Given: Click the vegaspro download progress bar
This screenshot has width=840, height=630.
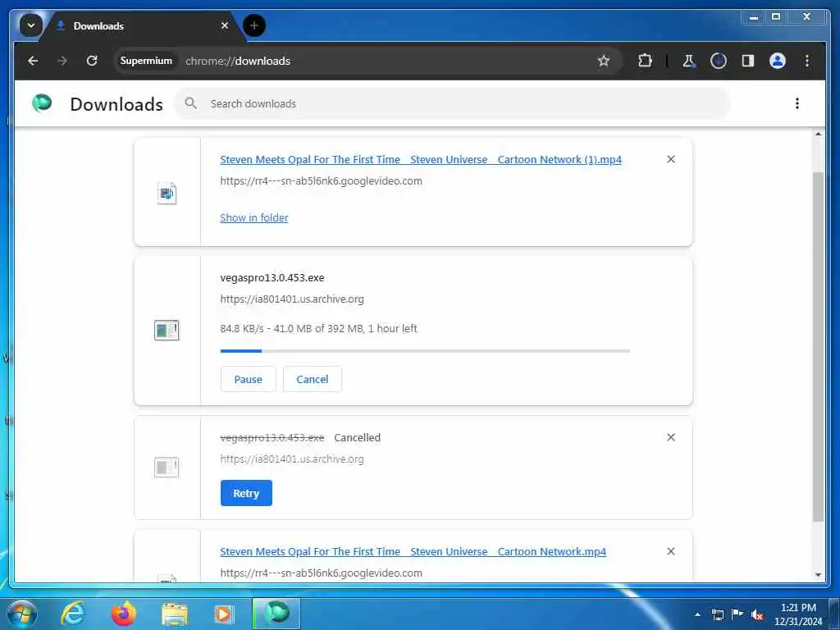Looking at the screenshot, I should click(x=425, y=351).
